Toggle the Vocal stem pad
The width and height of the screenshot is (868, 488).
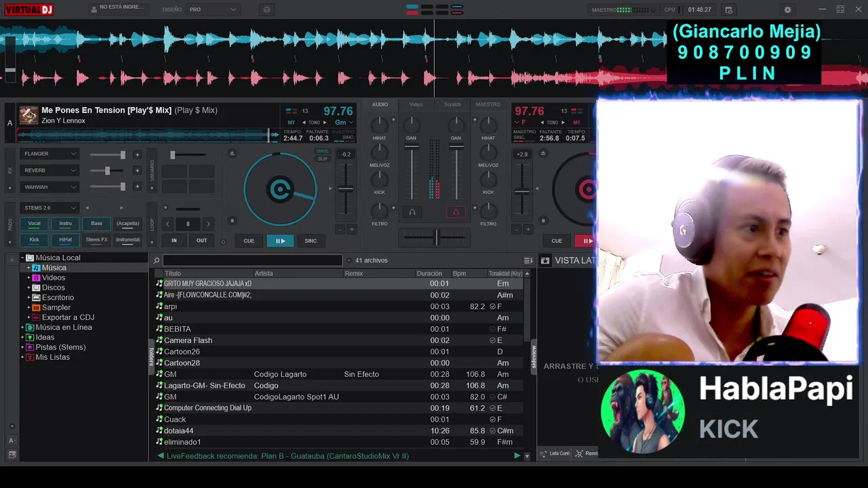point(34,224)
